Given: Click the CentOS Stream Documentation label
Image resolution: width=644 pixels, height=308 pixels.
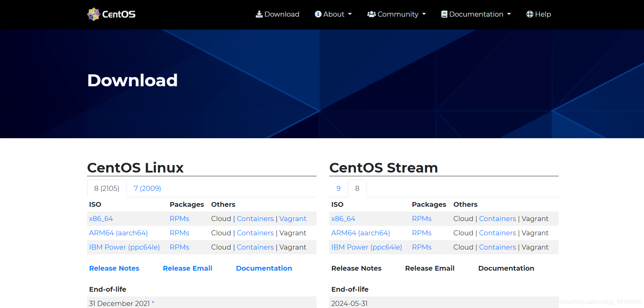Looking at the screenshot, I should [x=506, y=268].
